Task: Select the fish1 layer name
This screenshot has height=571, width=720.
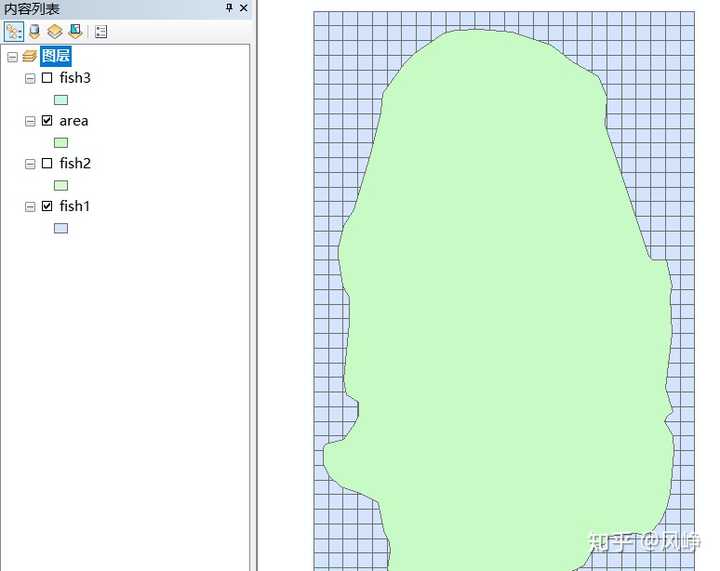Action: click(74, 206)
